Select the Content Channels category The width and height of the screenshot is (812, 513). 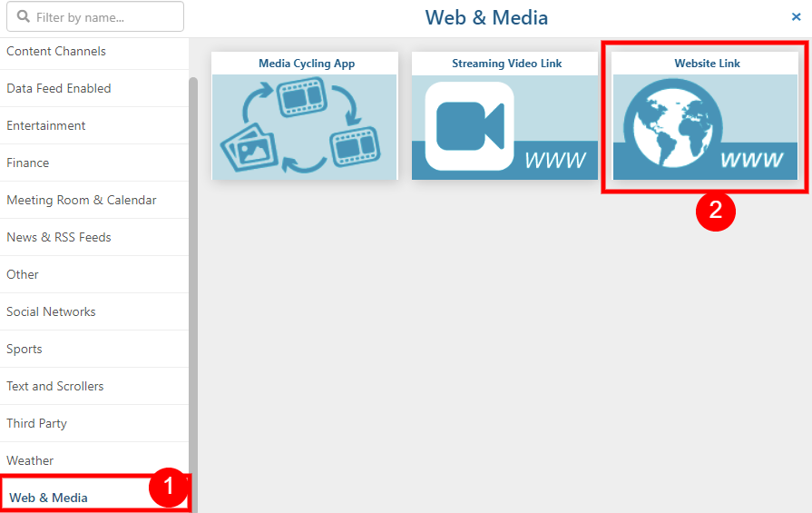pos(94,51)
